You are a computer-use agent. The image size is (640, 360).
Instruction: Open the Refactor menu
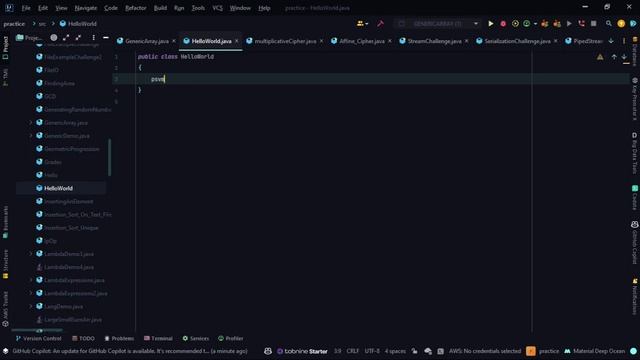[136, 8]
